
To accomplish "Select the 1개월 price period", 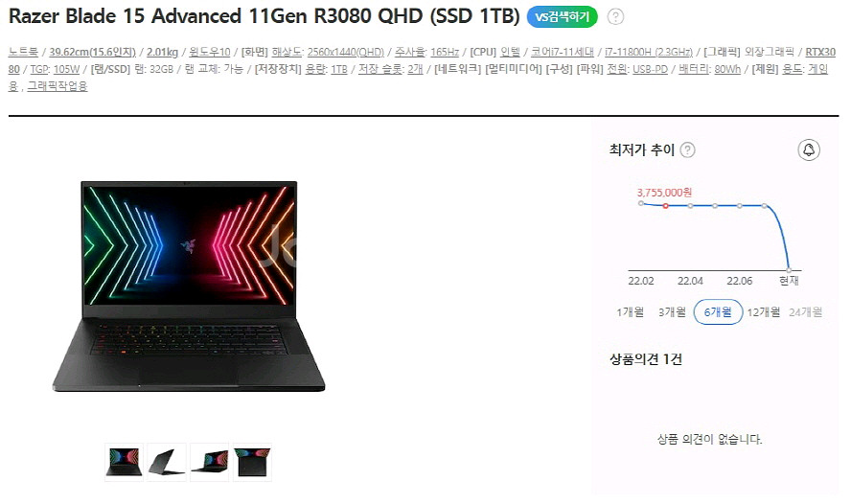I will pyautogui.click(x=630, y=312).
